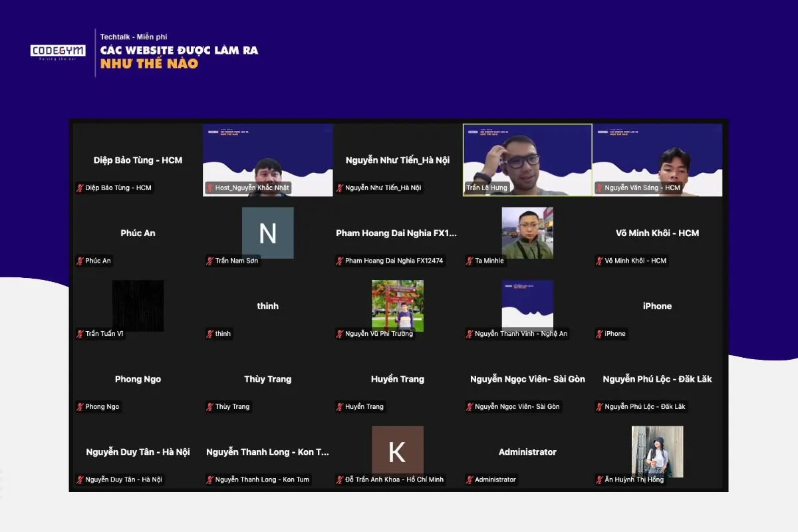Click muted mic icon next to Phúc An
Screen dimensions: 798x532
point(80,261)
